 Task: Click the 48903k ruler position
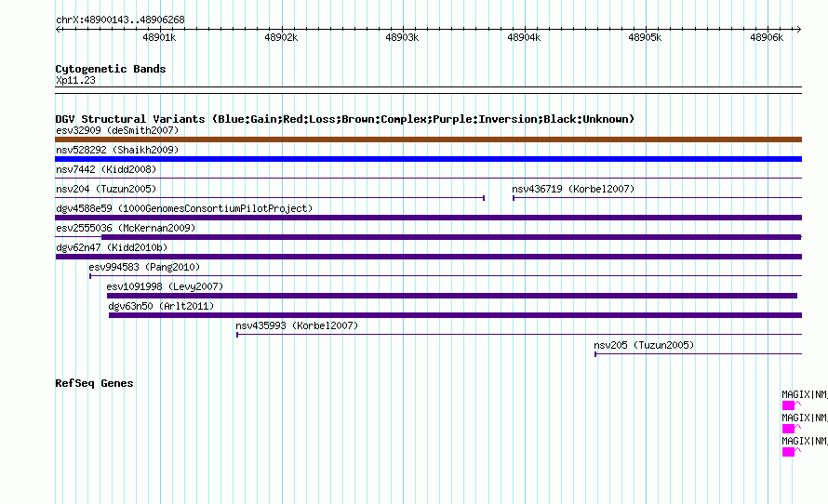point(402,37)
